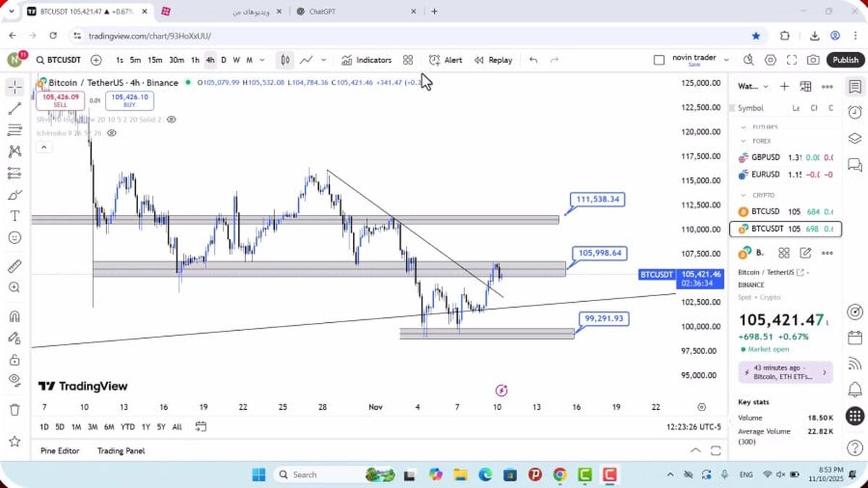Click the Publish button
The width and height of the screenshot is (868, 488).
(845, 60)
